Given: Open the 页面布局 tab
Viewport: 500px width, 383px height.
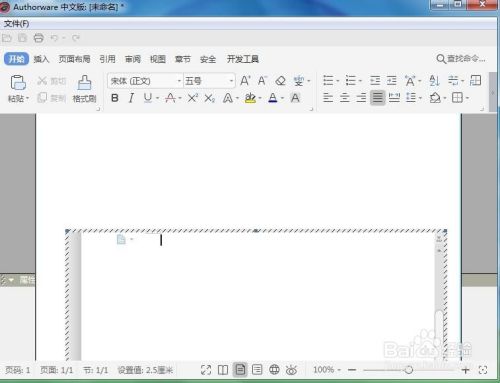Looking at the screenshot, I should 74,59.
